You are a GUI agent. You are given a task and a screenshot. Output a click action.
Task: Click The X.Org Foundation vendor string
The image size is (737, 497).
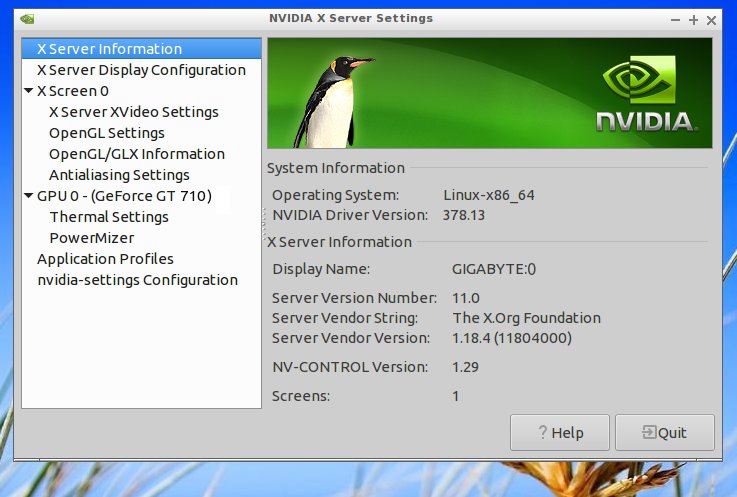tap(526, 318)
